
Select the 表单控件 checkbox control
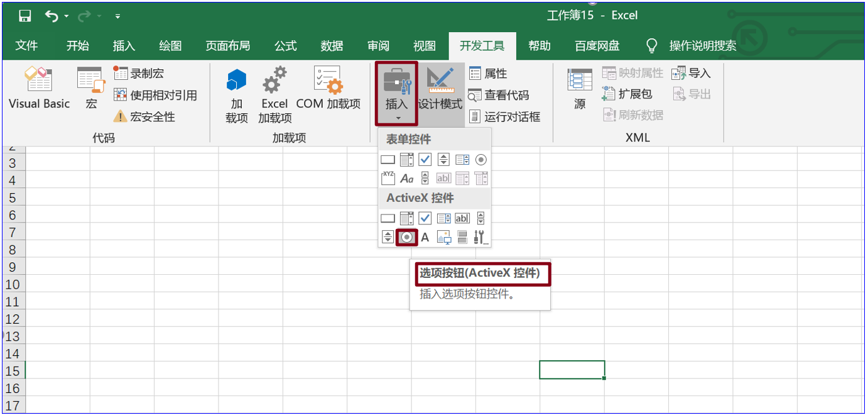(425, 159)
